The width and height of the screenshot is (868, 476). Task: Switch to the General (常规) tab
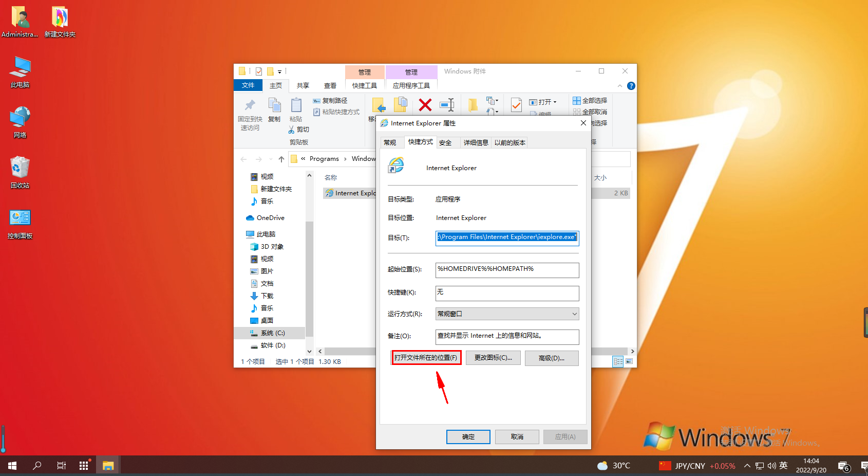tap(390, 143)
